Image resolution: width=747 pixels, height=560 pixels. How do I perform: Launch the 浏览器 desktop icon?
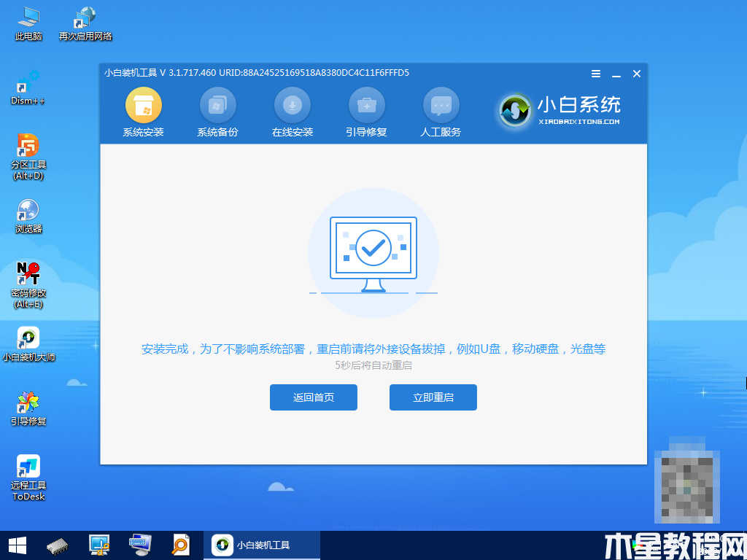coord(28,216)
